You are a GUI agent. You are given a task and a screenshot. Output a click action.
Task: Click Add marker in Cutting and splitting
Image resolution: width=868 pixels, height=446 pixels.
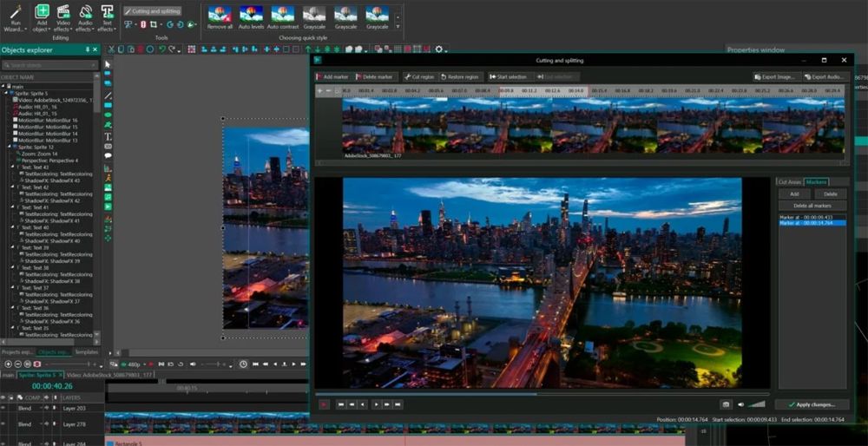click(332, 77)
